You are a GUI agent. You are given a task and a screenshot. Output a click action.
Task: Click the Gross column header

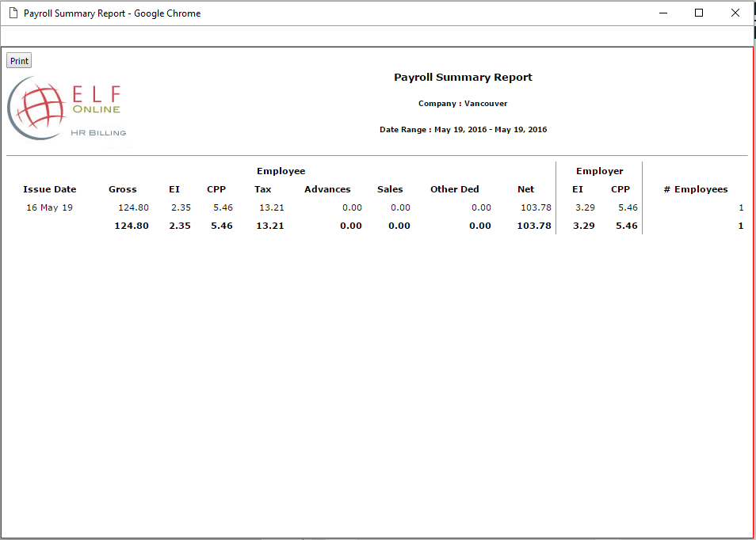click(x=123, y=189)
